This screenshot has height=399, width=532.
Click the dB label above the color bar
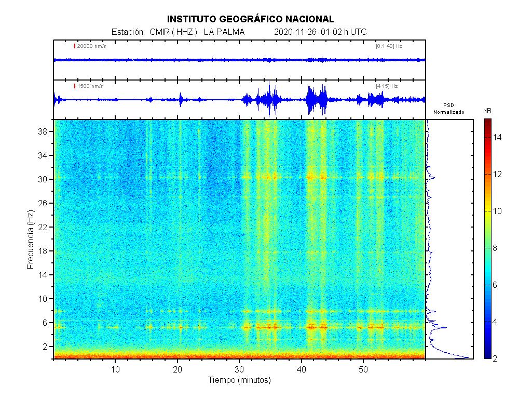(487, 111)
